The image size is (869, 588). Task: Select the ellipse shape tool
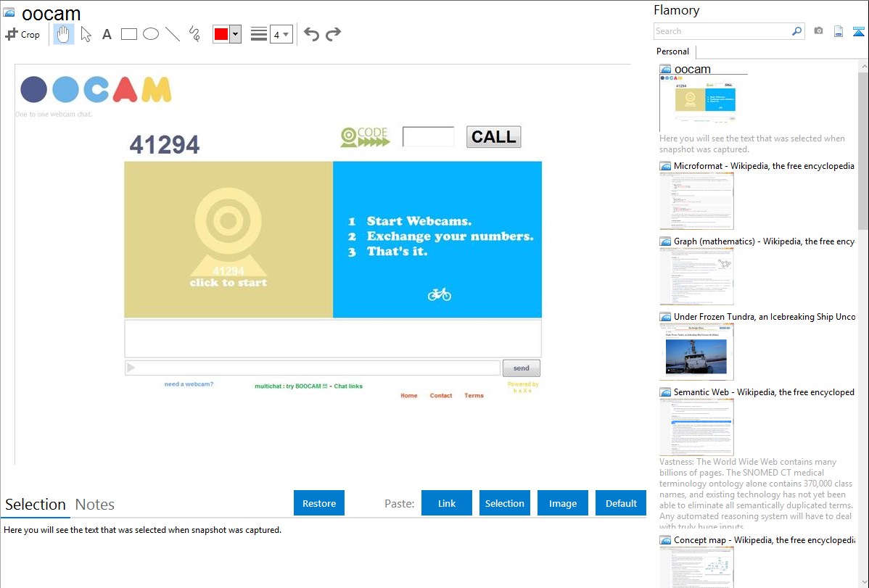coord(151,34)
